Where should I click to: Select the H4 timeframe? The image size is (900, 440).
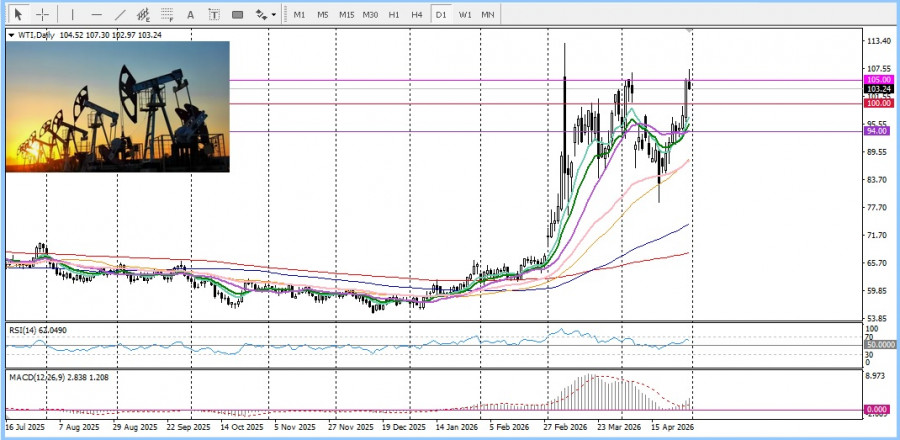pyautogui.click(x=417, y=15)
